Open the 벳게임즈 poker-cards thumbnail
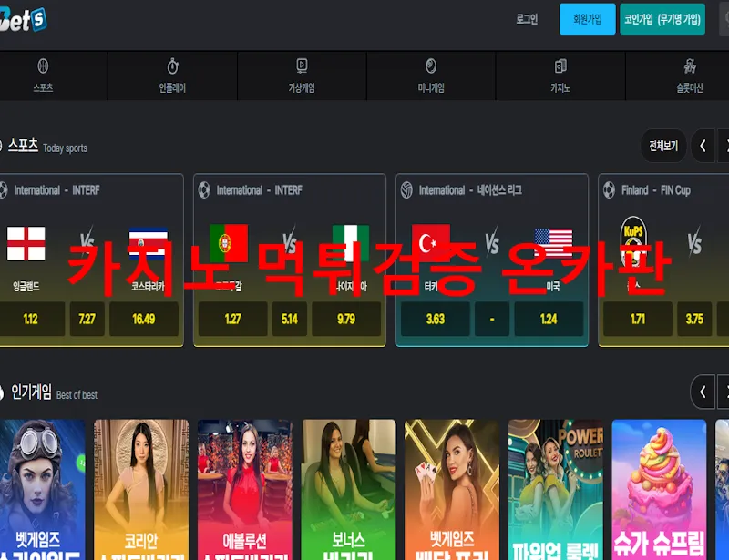The width and height of the screenshot is (729, 560). coord(452,490)
